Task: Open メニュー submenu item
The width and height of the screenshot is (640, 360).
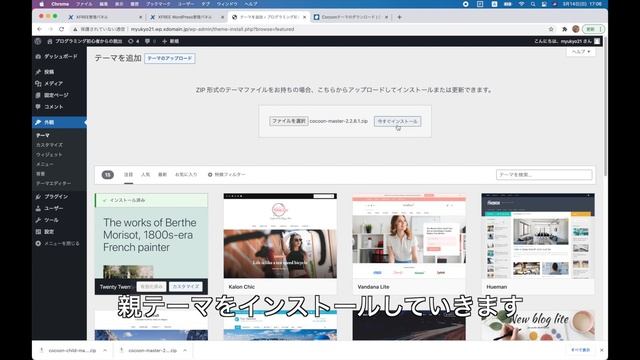Action: point(44,164)
